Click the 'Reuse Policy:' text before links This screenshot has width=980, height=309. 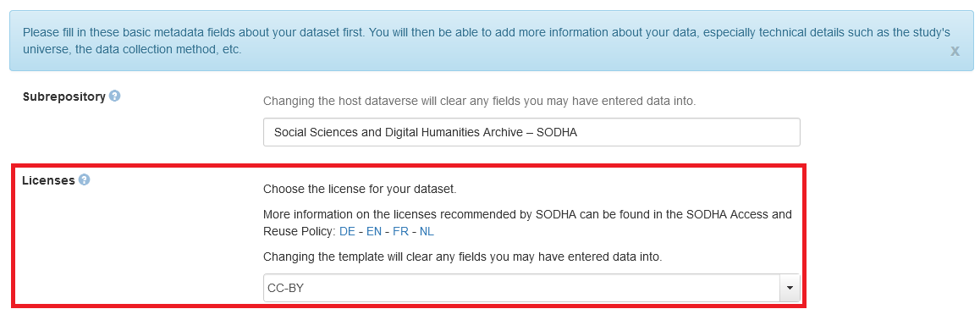tap(300, 231)
